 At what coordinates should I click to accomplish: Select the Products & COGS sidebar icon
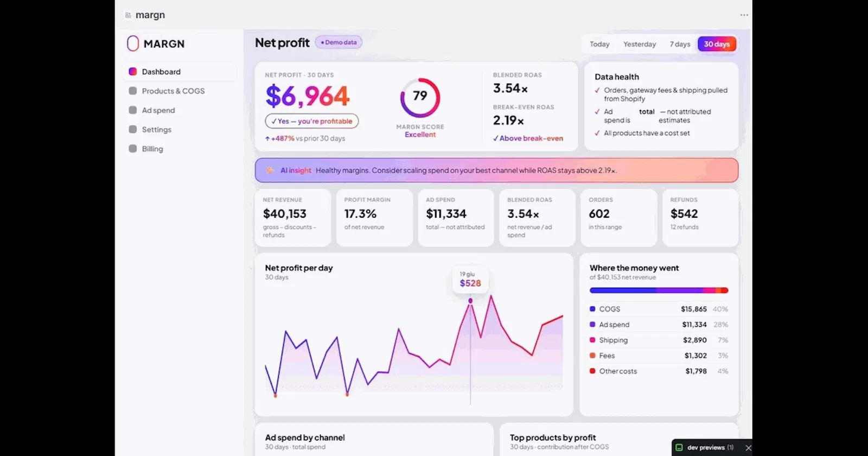132,91
